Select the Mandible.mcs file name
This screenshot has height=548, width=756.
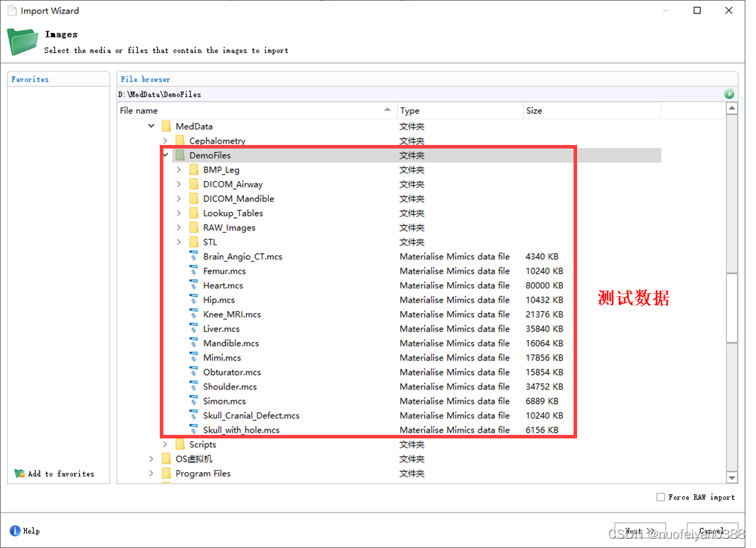click(231, 343)
